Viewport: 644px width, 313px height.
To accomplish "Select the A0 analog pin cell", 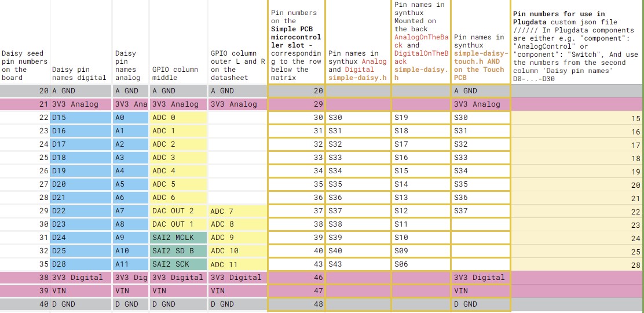I will (x=131, y=118).
